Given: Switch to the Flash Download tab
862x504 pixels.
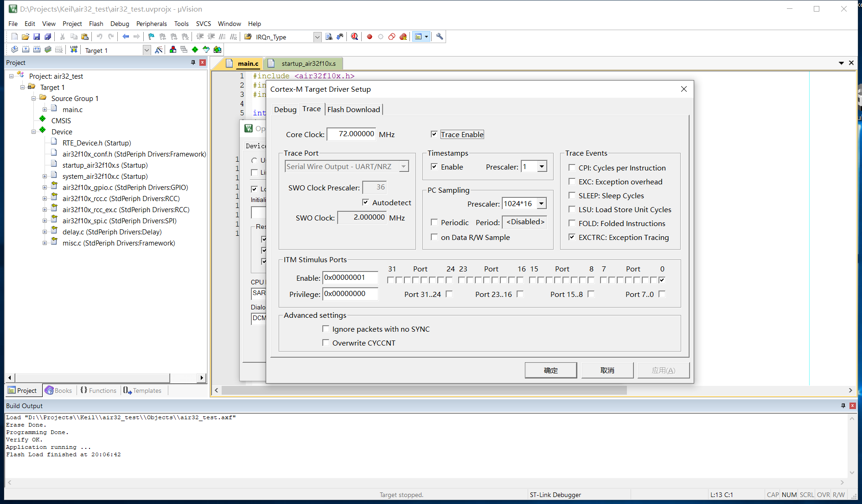Looking at the screenshot, I should click(x=353, y=109).
